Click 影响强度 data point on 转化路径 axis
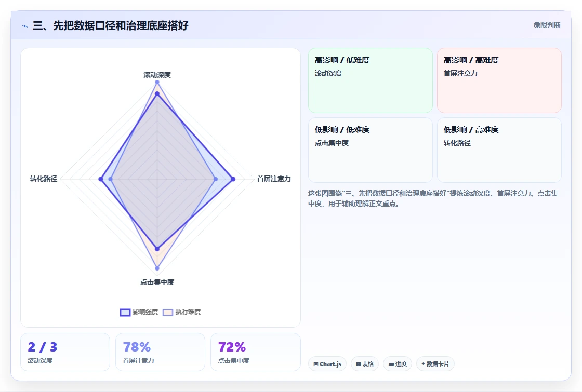 [x=101, y=179]
